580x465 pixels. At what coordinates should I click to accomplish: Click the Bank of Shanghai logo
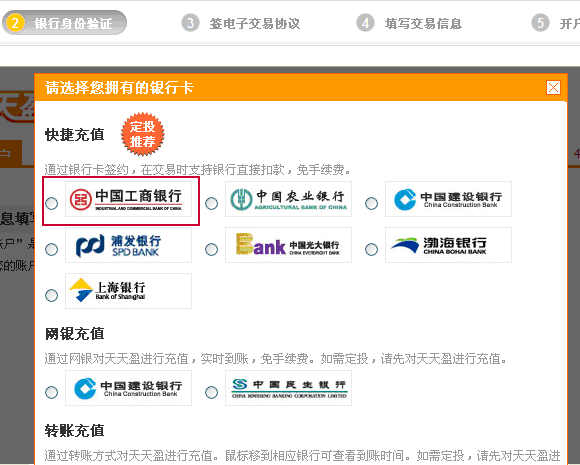tap(128, 291)
